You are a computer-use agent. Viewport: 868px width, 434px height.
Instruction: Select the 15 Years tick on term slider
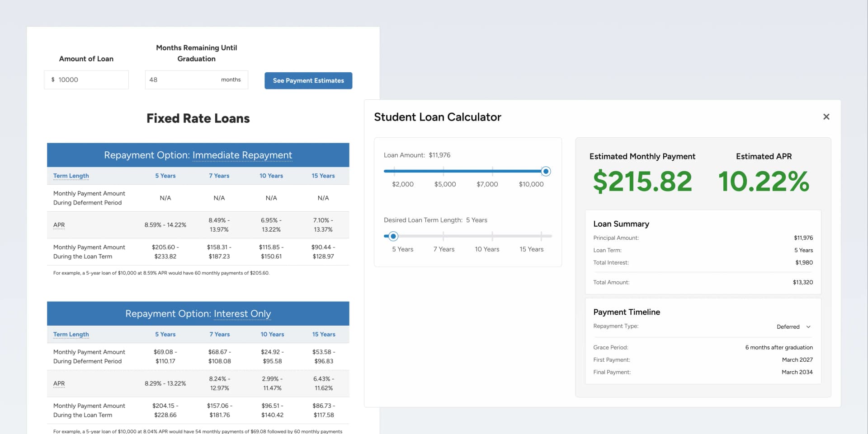click(541, 236)
